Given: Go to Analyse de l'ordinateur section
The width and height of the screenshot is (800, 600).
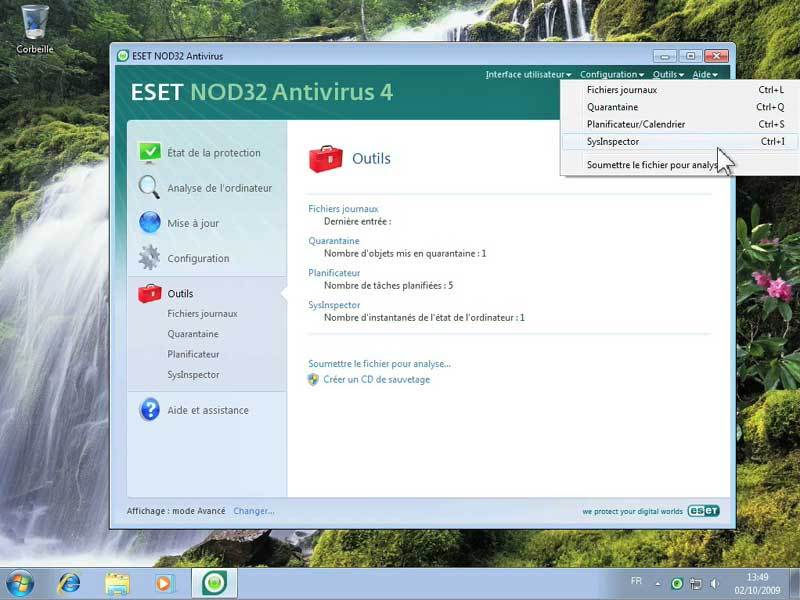Looking at the screenshot, I should pyautogui.click(x=219, y=188).
